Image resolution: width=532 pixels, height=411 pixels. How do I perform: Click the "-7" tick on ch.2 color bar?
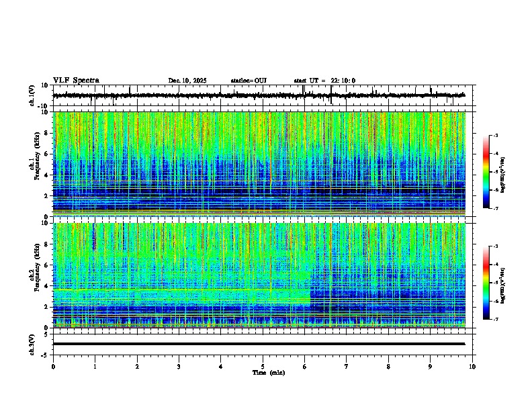pyautogui.click(x=495, y=320)
